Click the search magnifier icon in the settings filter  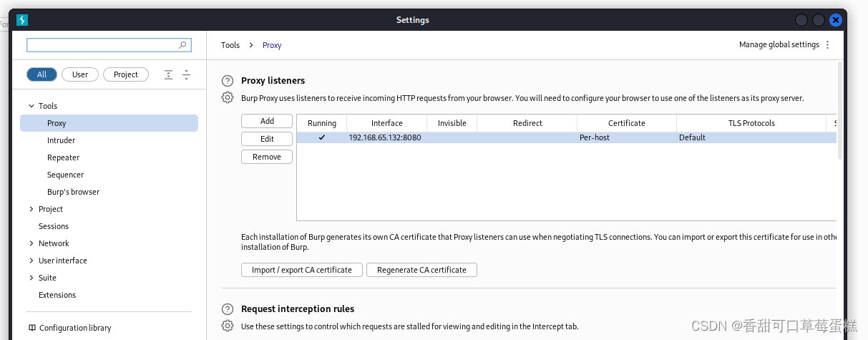[x=183, y=45]
